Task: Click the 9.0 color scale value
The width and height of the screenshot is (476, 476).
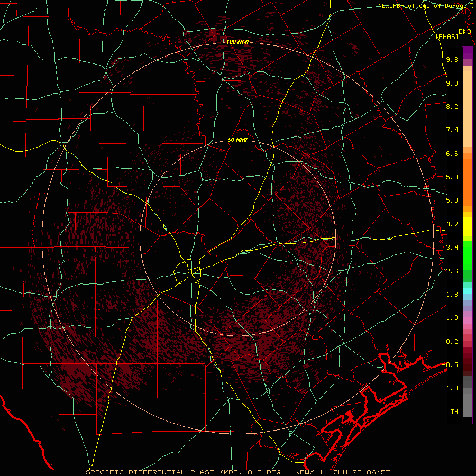Action: click(x=452, y=83)
